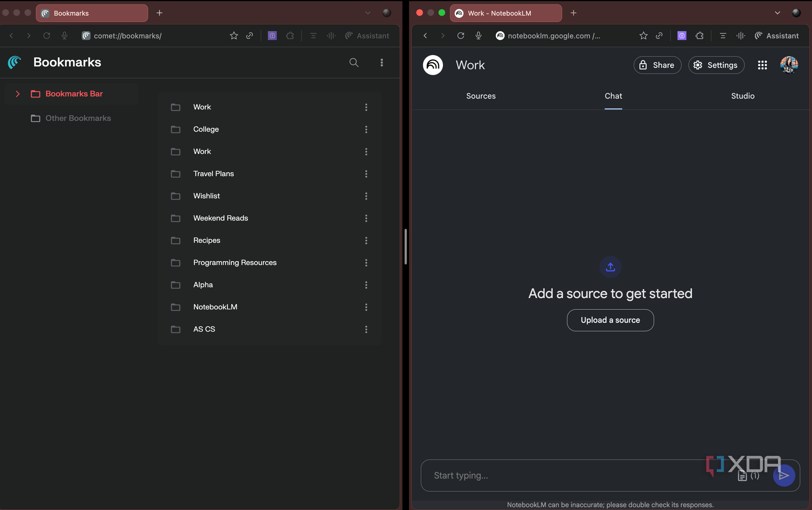Open the reading list icon in the left browser toolbar
Viewport: 812px width, 510px height.
pyautogui.click(x=313, y=35)
